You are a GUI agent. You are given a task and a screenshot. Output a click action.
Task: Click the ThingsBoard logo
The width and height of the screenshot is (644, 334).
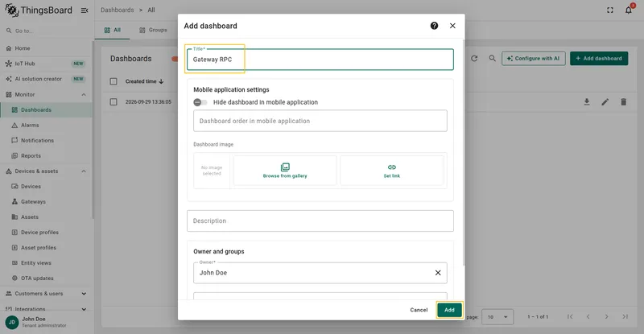(x=38, y=10)
